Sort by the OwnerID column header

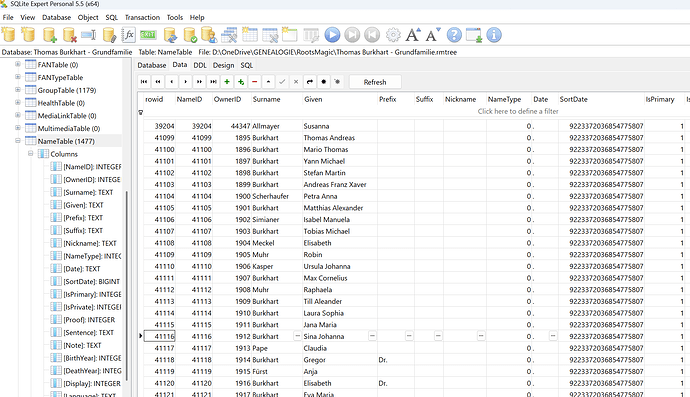click(232, 99)
